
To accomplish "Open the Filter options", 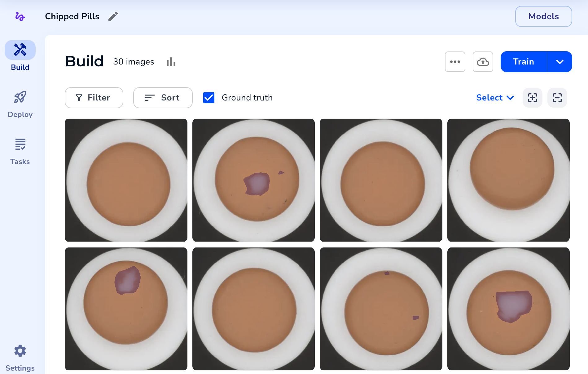I will pos(94,98).
